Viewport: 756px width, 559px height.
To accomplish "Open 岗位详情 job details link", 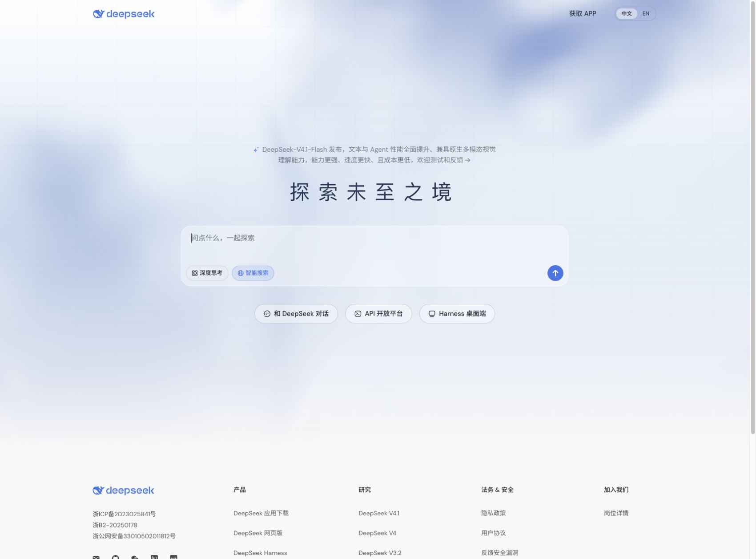I will click(x=616, y=513).
